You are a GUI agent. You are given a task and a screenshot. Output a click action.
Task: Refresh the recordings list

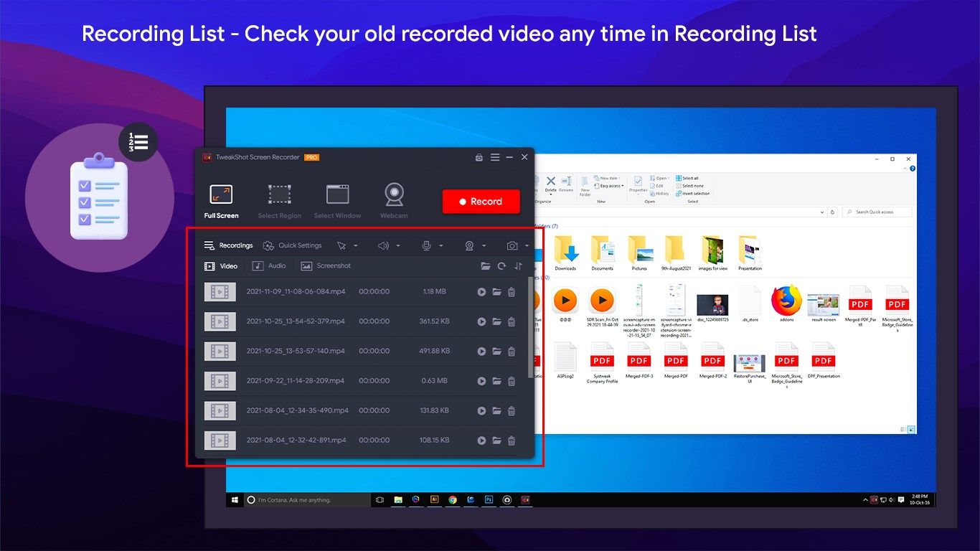coord(501,266)
